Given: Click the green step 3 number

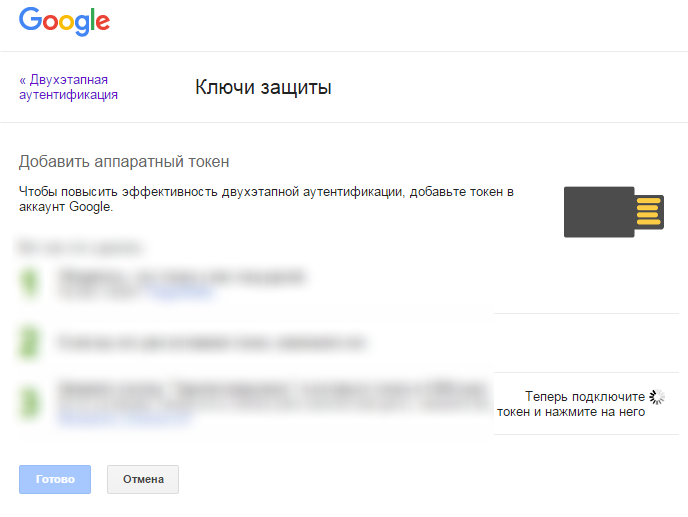Looking at the screenshot, I should (29, 402).
